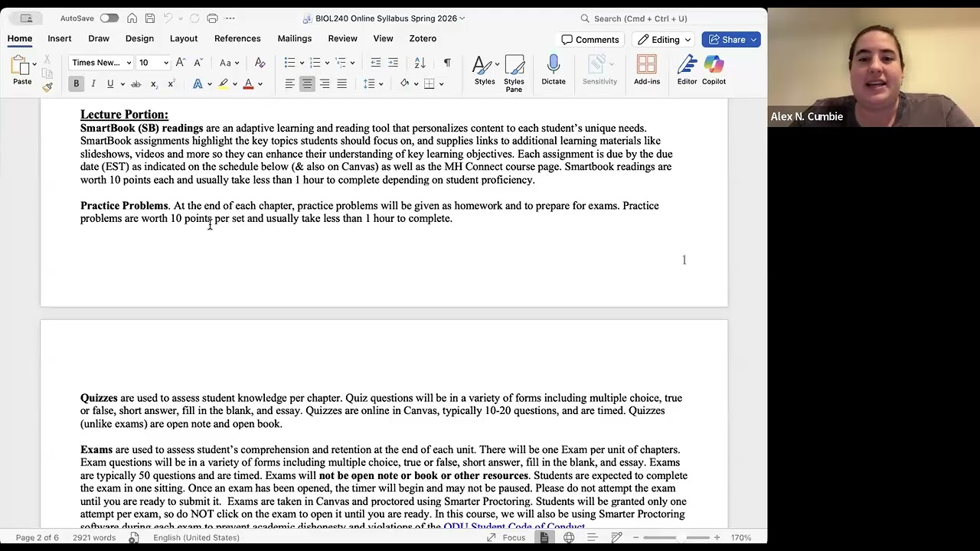Screen dimensions: 980x551
Task: Open the Insert tab
Action: click(x=60, y=38)
